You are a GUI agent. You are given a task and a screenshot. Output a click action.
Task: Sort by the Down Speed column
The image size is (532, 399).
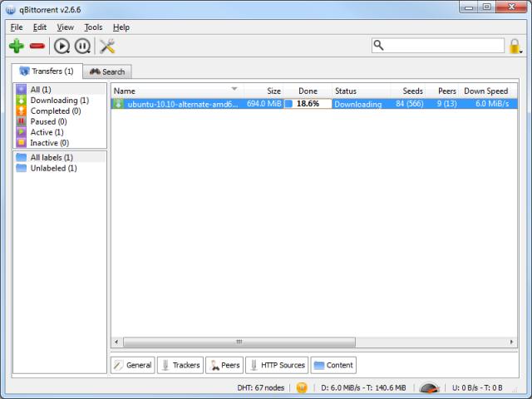coord(485,91)
